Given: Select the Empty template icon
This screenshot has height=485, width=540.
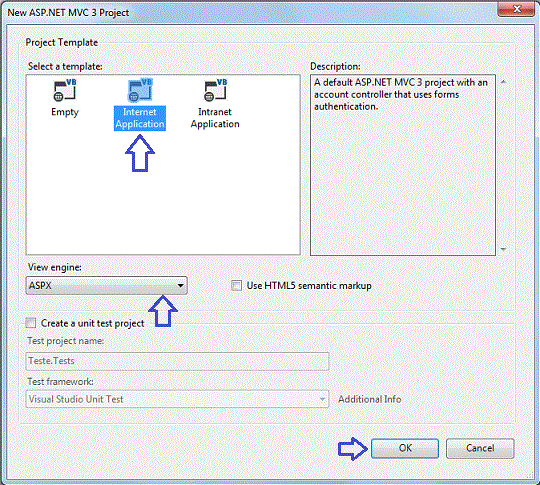Looking at the screenshot, I should pos(65,90).
